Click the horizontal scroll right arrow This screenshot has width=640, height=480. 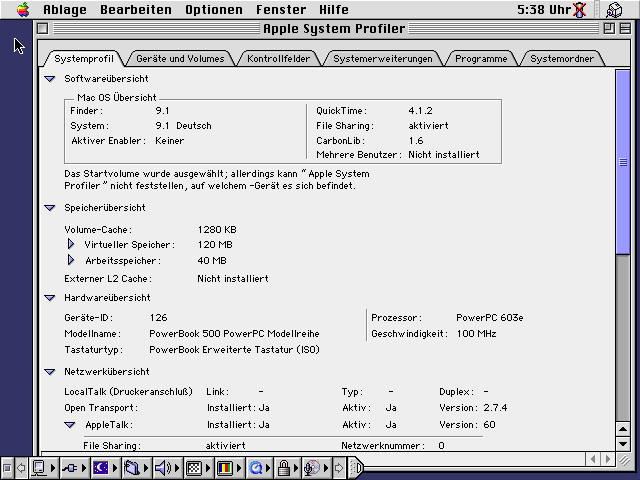[608, 460]
